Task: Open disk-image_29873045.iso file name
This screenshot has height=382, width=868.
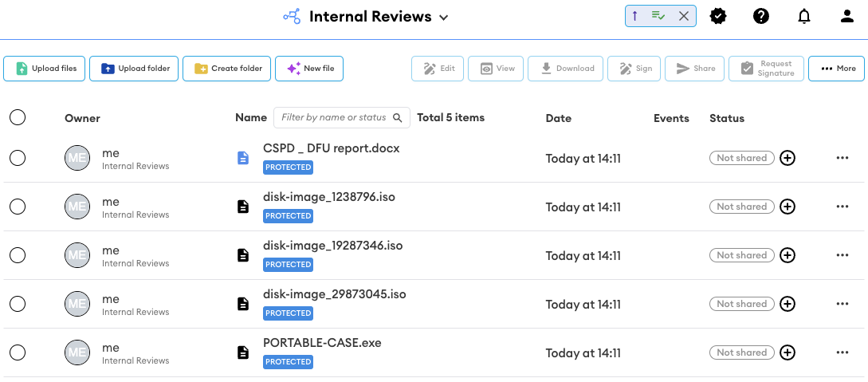Action: click(334, 294)
